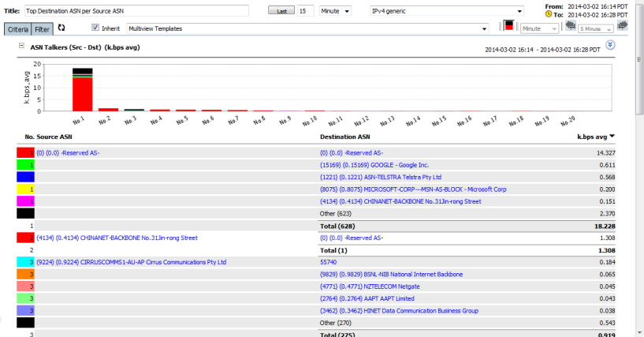Click the Source ASN column header
The width and height of the screenshot is (644, 337).
(x=54, y=137)
